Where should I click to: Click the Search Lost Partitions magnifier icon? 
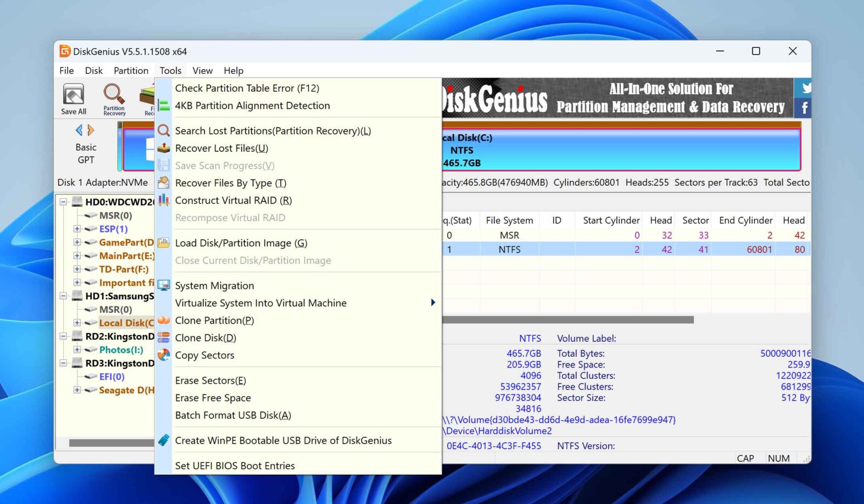point(164,131)
